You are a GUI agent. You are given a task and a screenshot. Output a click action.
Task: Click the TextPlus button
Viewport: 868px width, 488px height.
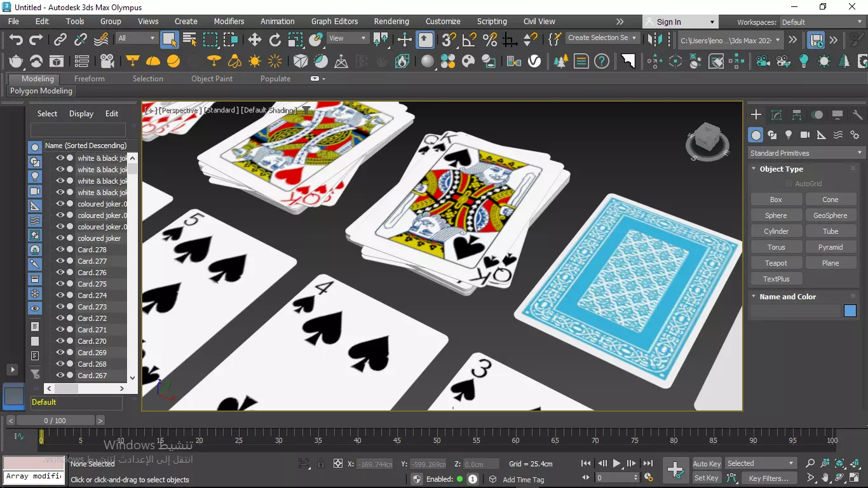click(776, 279)
